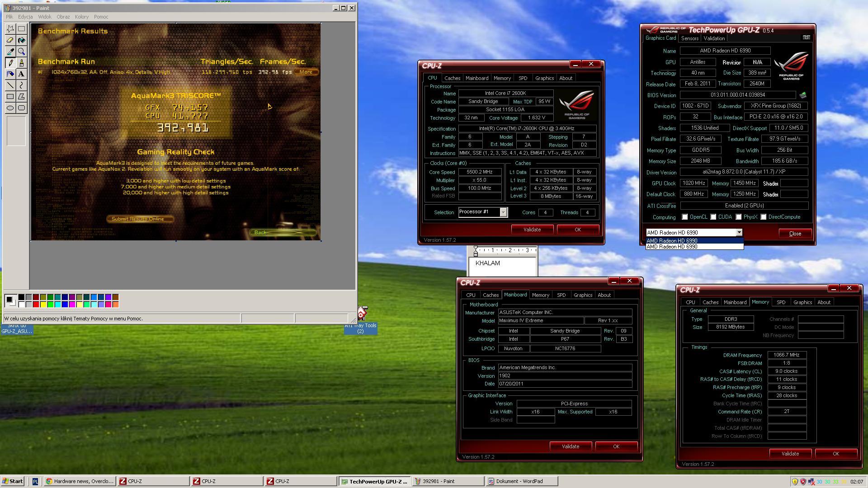Image resolution: width=868 pixels, height=488 pixels.
Task: Open the Kolory menu in Paint
Action: tap(82, 17)
